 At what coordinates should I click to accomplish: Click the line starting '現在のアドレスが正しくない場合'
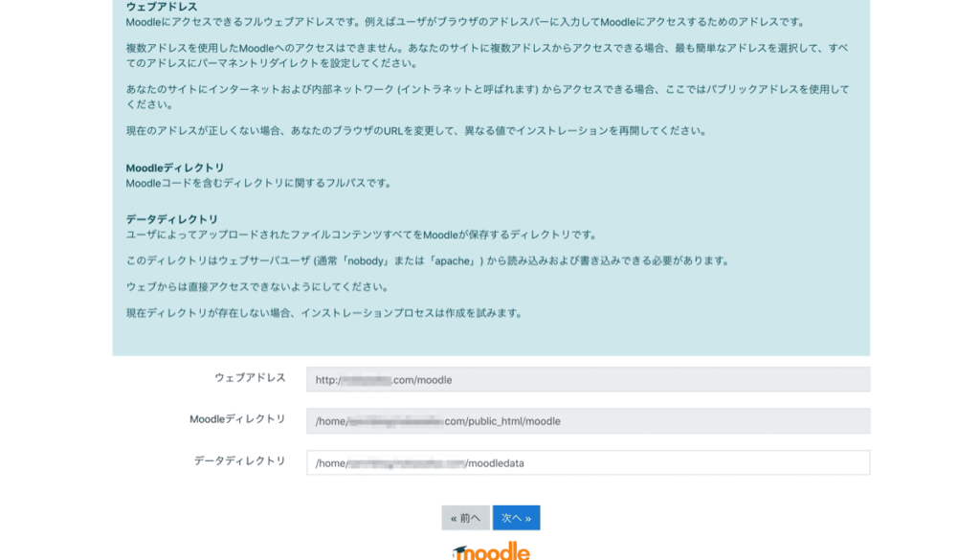[417, 130]
